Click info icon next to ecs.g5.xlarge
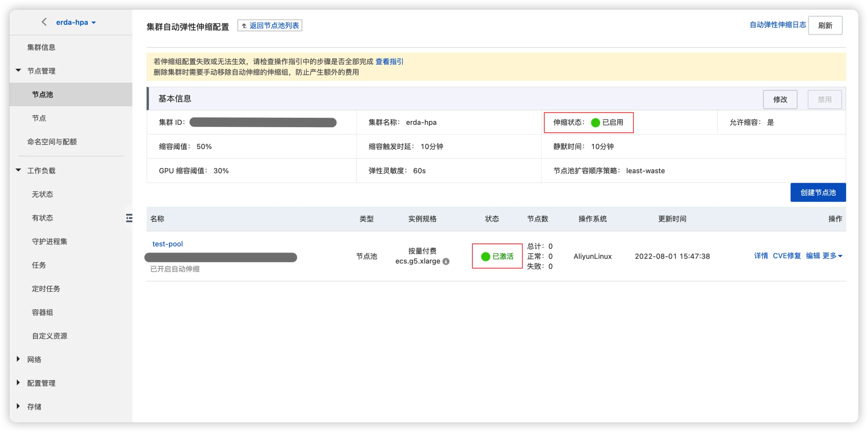 (446, 262)
